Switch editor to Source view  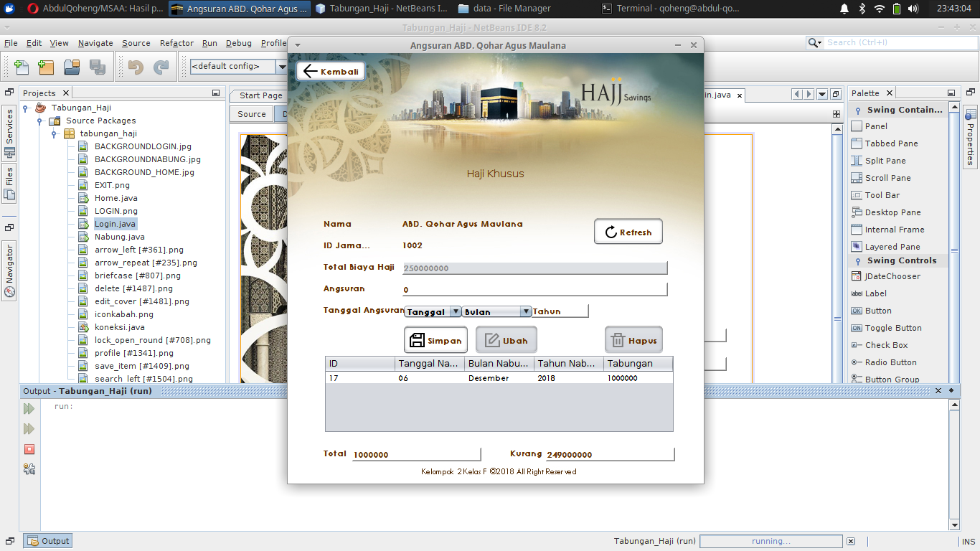(x=252, y=114)
